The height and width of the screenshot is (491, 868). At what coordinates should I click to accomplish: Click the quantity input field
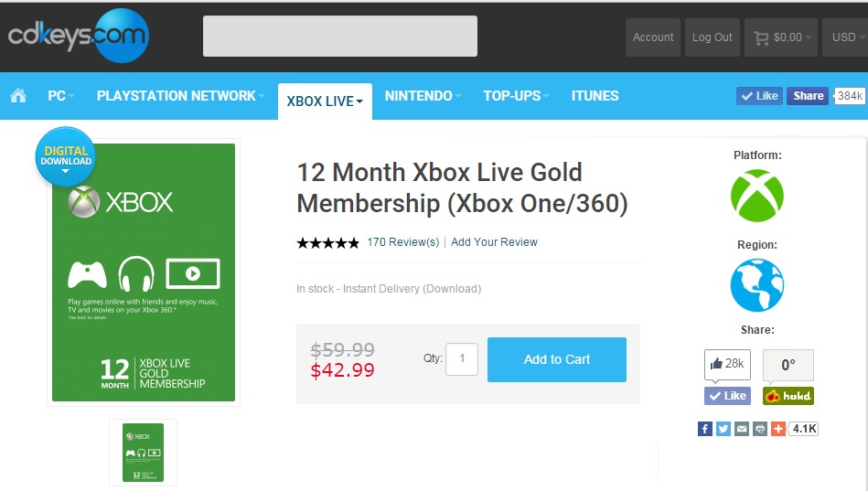coord(462,359)
